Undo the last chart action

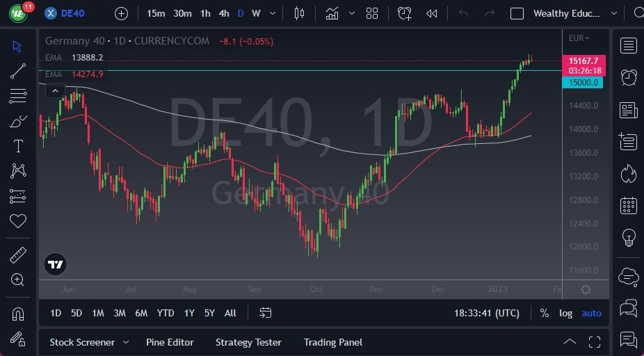click(464, 13)
